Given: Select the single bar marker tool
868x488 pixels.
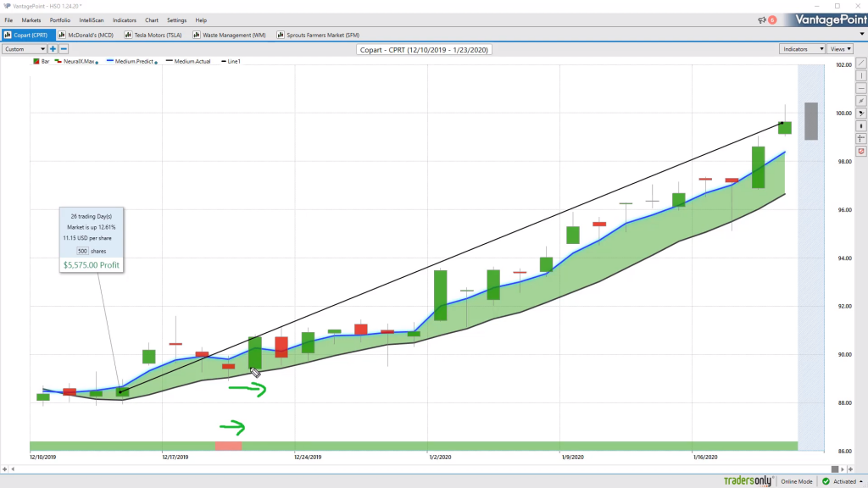Looking at the screenshot, I should (861, 126).
